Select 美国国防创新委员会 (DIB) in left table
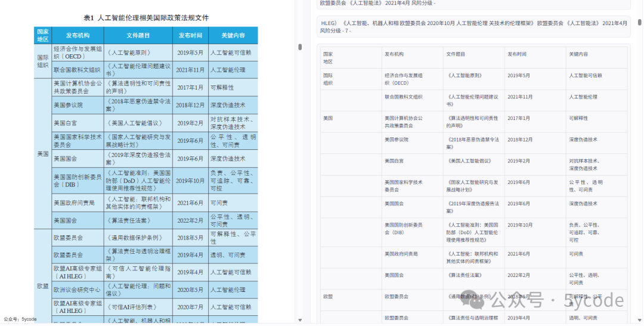This screenshot has width=644, height=326. [x=78, y=180]
